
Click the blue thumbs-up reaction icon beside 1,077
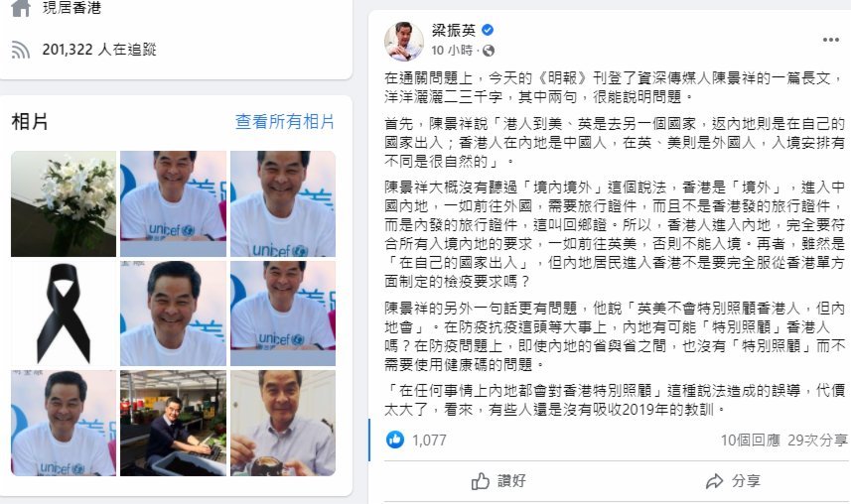pyautogui.click(x=395, y=440)
